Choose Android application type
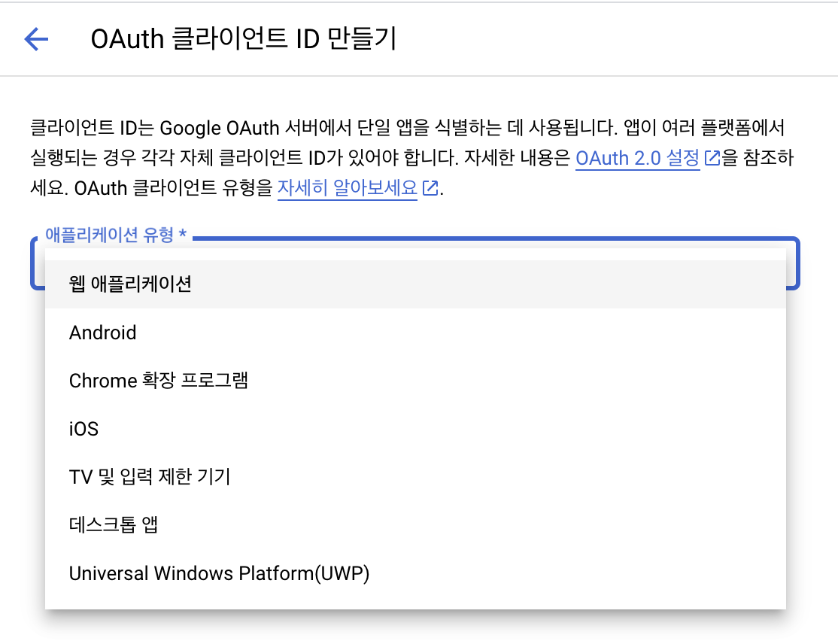This screenshot has width=838, height=644. 415,333
